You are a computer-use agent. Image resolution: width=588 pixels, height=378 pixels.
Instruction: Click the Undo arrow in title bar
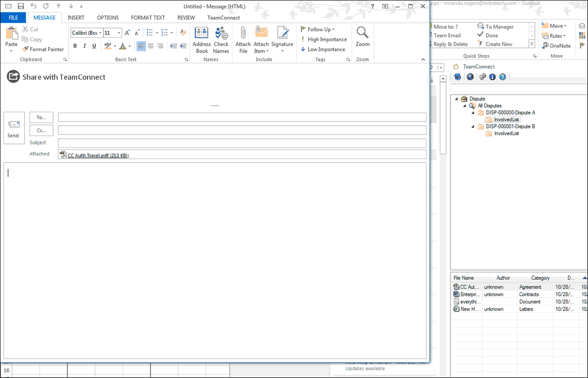pyautogui.click(x=33, y=6)
